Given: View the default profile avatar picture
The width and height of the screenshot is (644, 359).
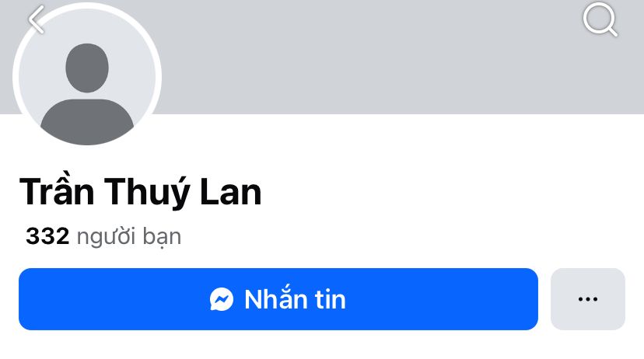Looking at the screenshot, I should pos(87,77).
